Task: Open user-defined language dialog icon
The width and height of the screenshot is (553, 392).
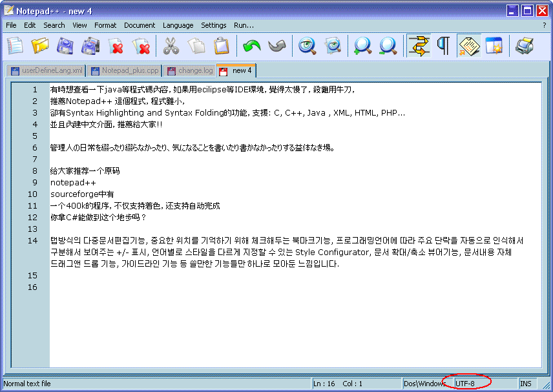Action: coord(494,46)
